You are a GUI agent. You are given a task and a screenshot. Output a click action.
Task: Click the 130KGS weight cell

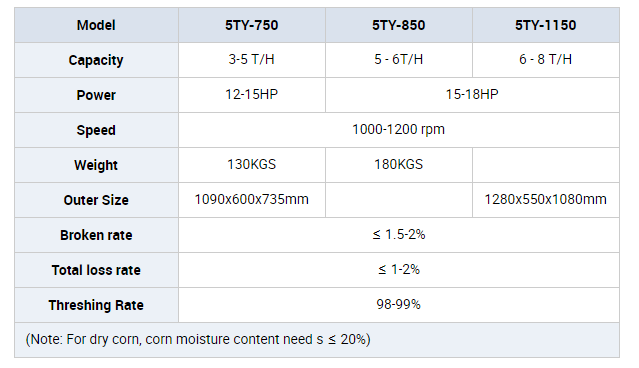pyautogui.click(x=252, y=165)
